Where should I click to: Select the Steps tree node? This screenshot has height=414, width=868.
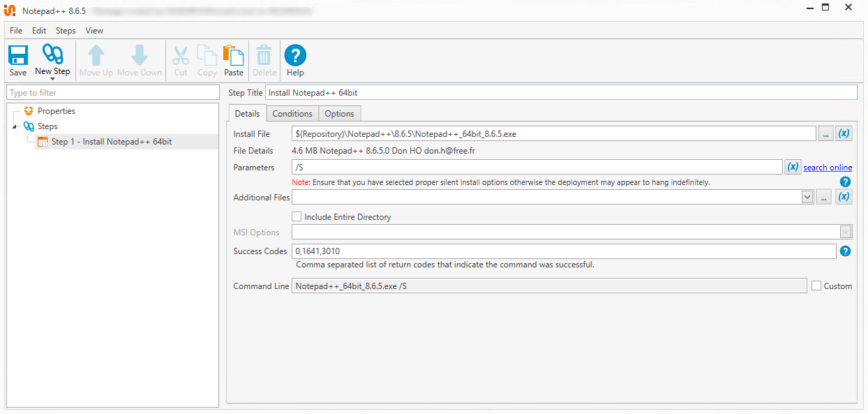47,126
